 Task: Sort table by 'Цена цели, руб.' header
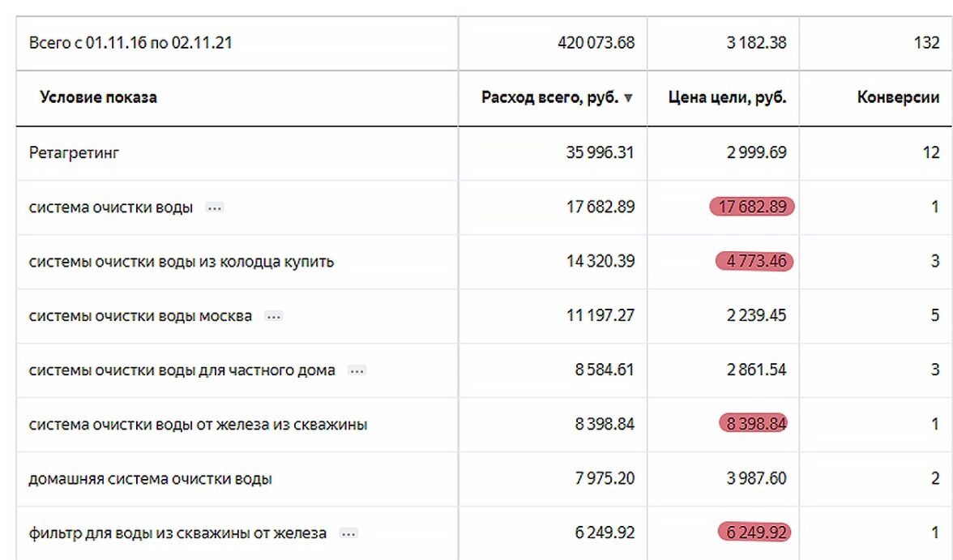pyautogui.click(x=727, y=98)
